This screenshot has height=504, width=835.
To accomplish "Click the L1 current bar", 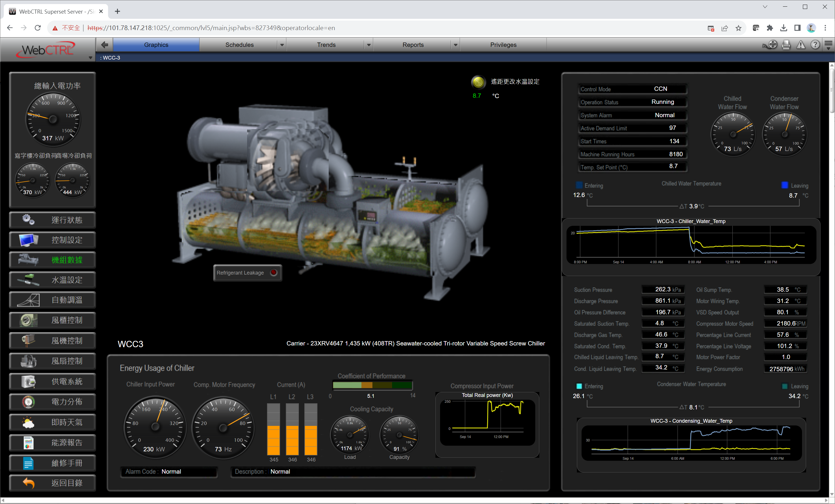I will (273, 429).
